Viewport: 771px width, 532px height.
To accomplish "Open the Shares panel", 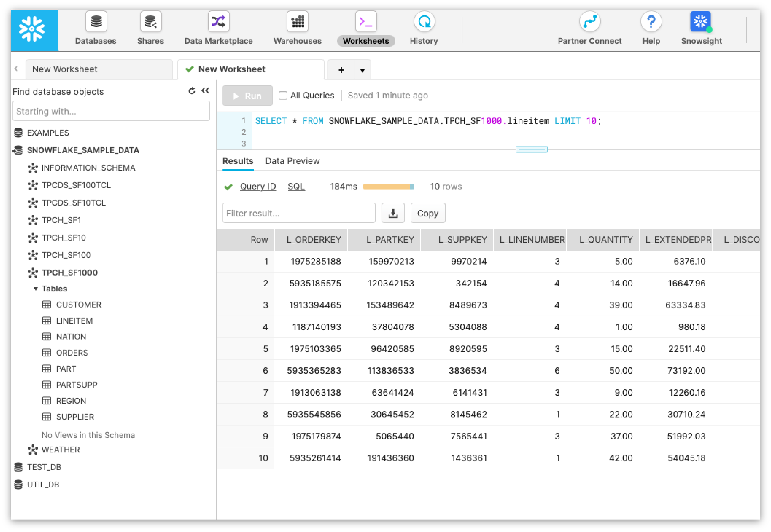I will (151, 28).
